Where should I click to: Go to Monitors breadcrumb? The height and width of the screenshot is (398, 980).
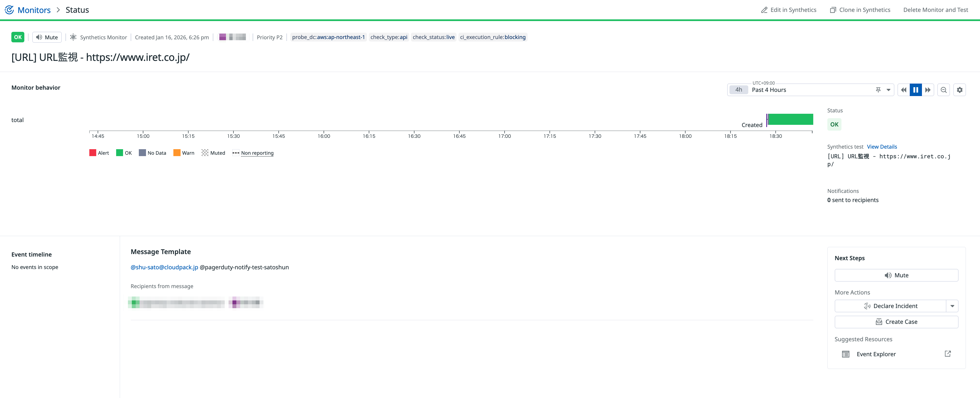point(34,10)
